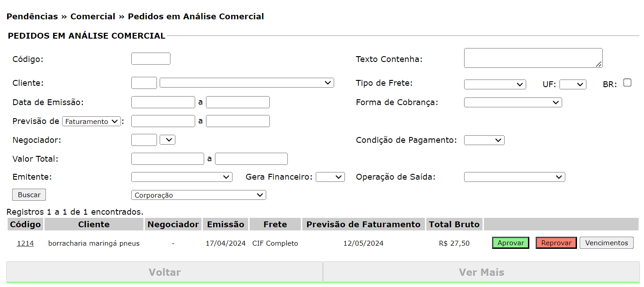Image resolution: width=644 pixels, height=287 pixels.
Task: Click the Voltar button
Action: pyautogui.click(x=165, y=272)
